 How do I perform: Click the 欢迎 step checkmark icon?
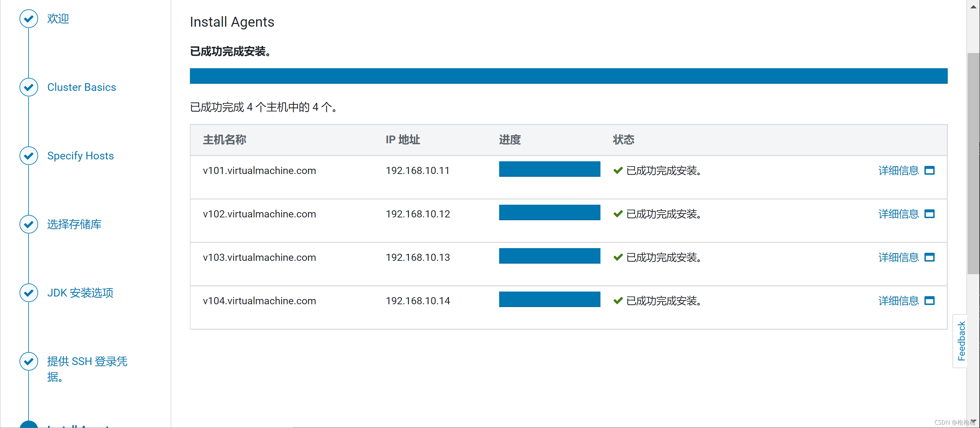coord(29,19)
